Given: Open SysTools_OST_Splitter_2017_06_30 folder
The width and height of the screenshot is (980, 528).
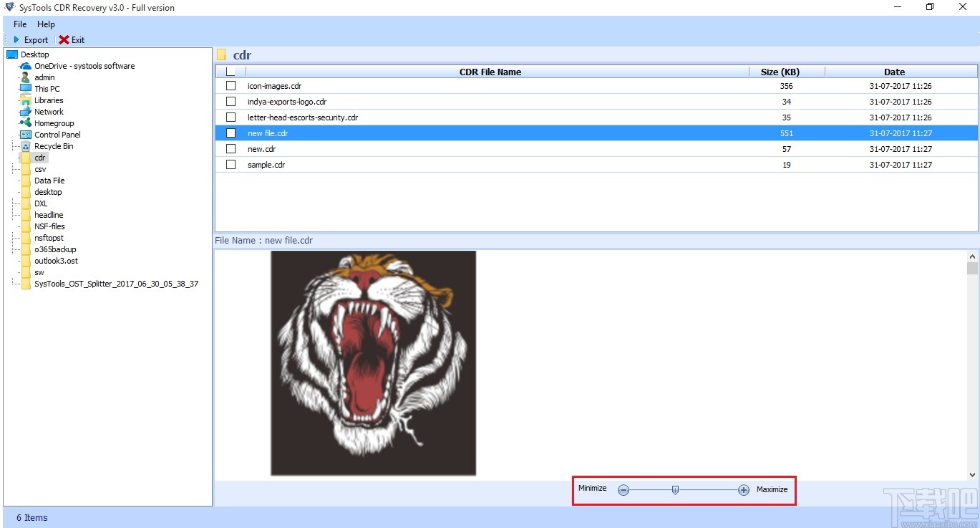Looking at the screenshot, I should point(116,284).
